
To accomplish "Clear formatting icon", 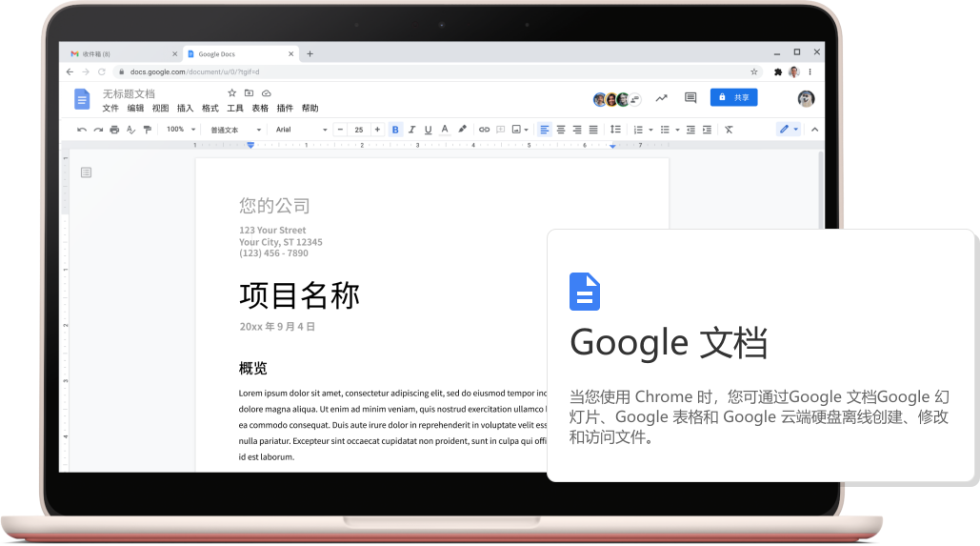I will point(729,130).
